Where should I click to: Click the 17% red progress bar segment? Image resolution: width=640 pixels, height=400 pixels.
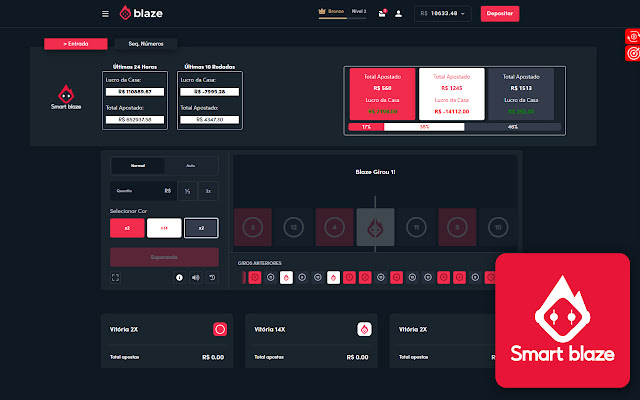click(x=366, y=127)
